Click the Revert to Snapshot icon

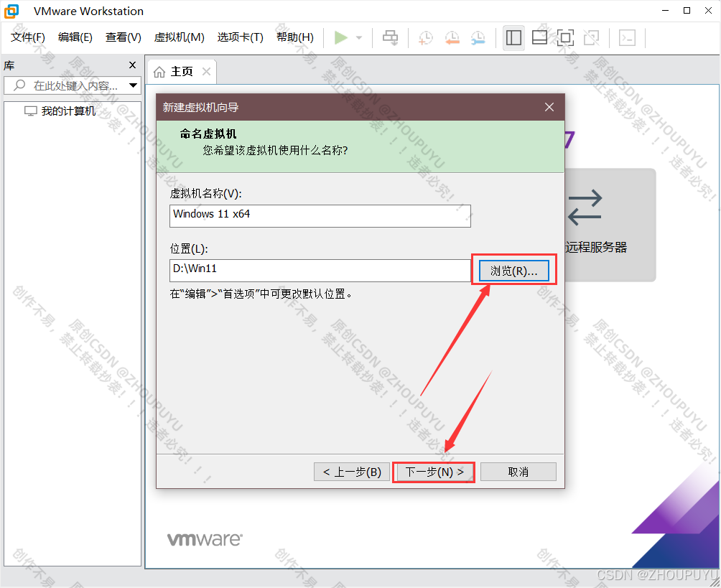click(x=452, y=38)
